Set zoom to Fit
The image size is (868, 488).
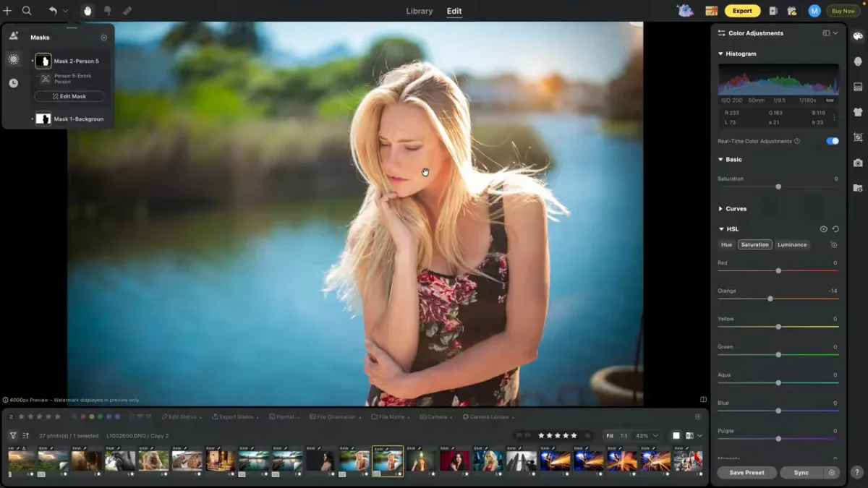point(610,436)
